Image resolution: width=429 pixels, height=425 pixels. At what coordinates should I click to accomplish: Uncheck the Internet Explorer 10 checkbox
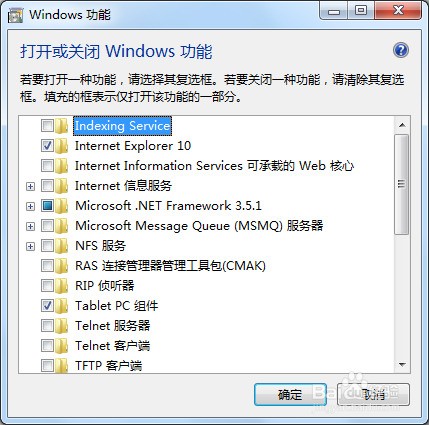[47, 146]
